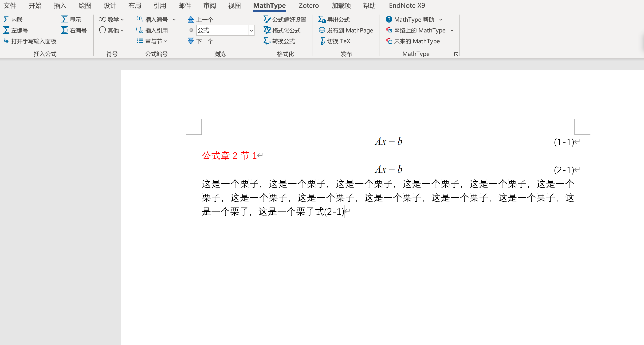
Task: Open the Insert Number (插入编号) dropdown arrow
Action: [174, 20]
